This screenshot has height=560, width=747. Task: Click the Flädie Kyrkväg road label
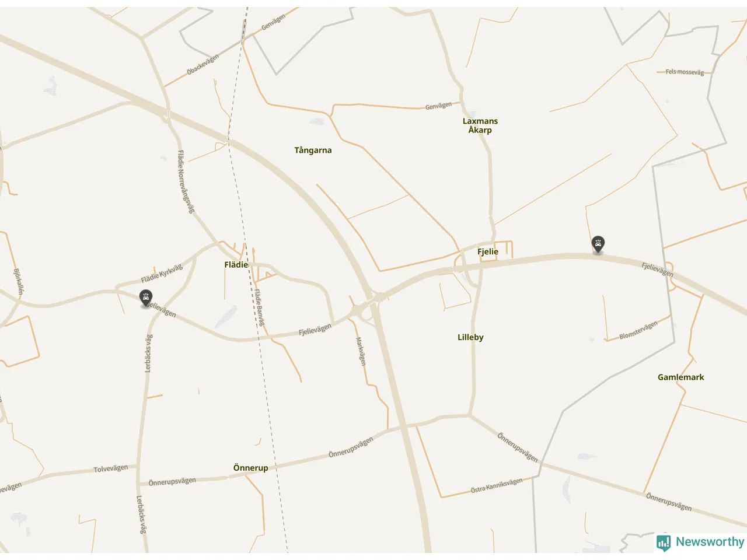point(162,274)
